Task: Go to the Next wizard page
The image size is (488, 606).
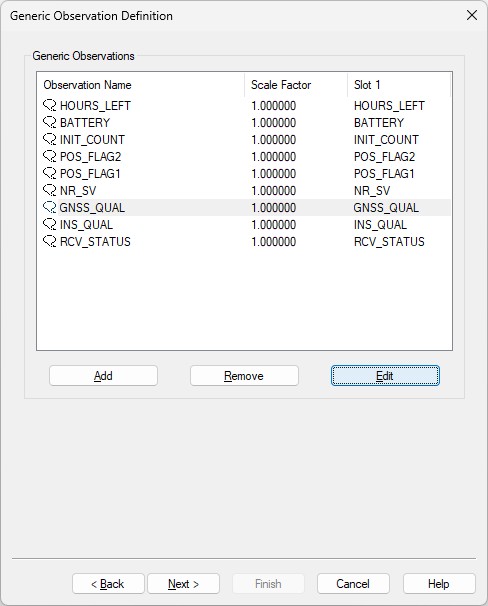Action: tap(184, 584)
